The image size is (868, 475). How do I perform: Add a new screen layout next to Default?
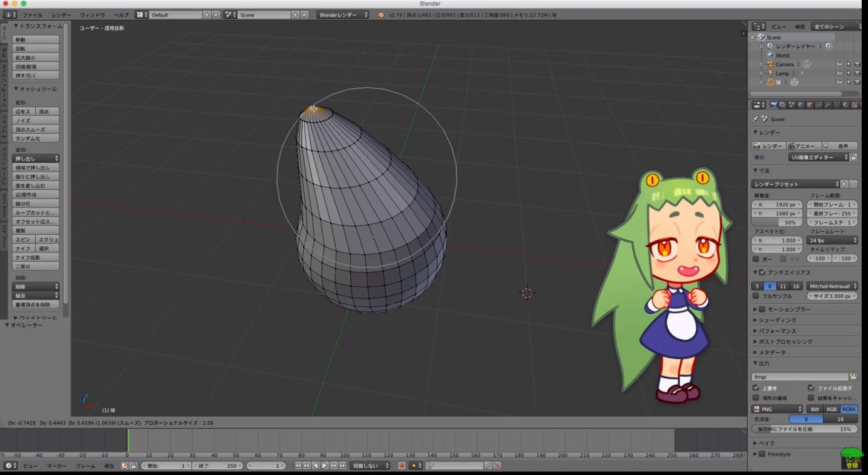[207, 14]
